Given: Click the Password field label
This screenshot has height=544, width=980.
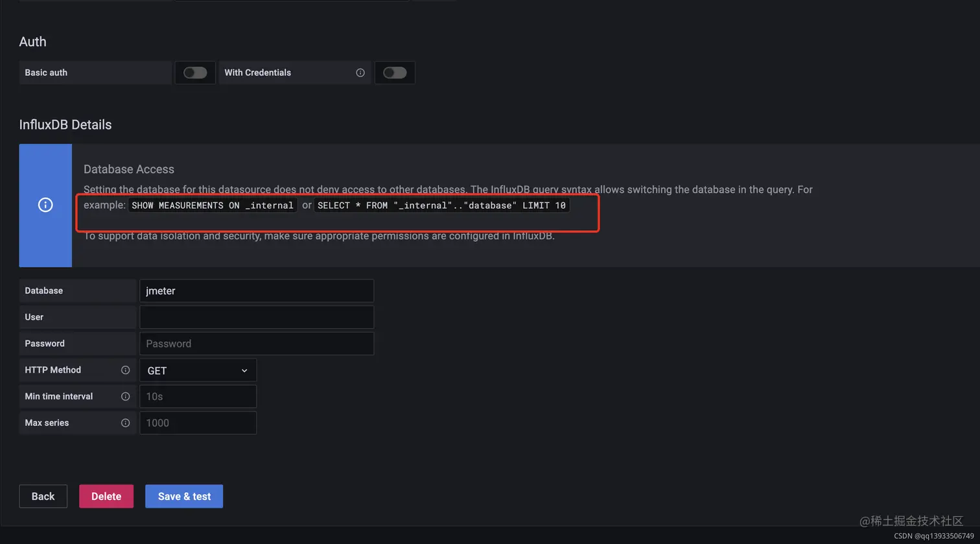Looking at the screenshot, I should [x=45, y=344].
